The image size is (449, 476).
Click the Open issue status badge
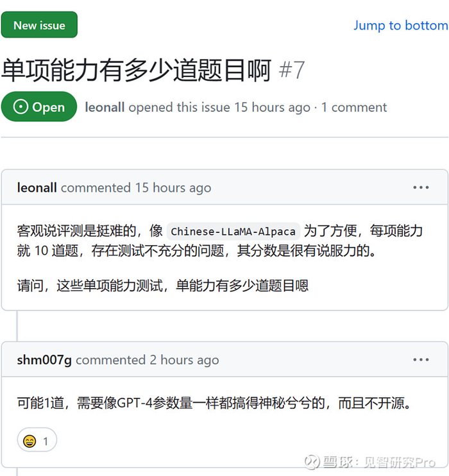39,107
